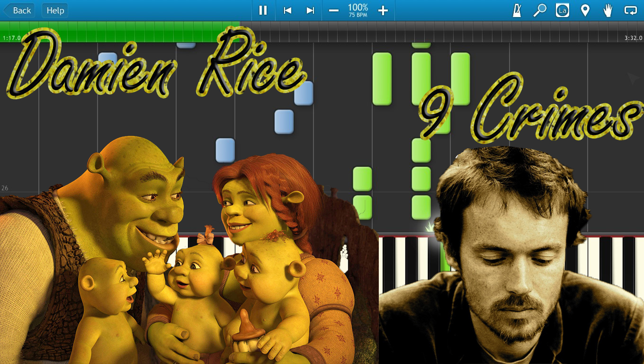Open bookmarks with the pin icon

tap(585, 10)
